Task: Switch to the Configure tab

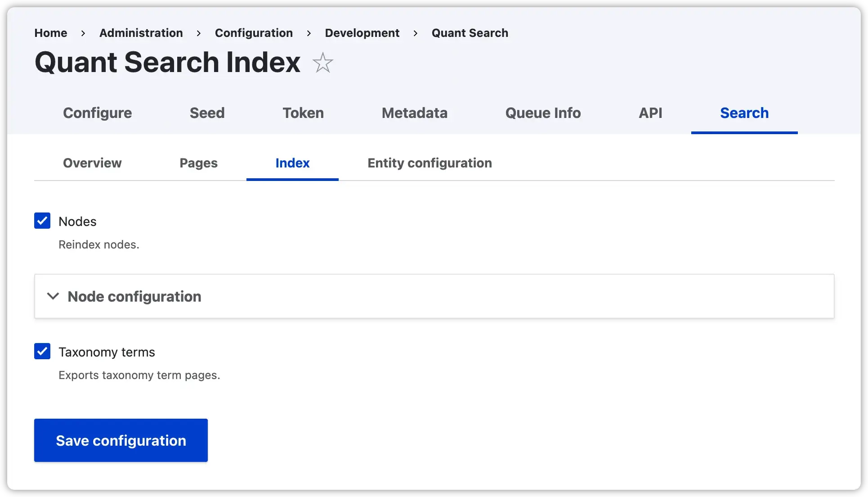Action: (x=97, y=113)
